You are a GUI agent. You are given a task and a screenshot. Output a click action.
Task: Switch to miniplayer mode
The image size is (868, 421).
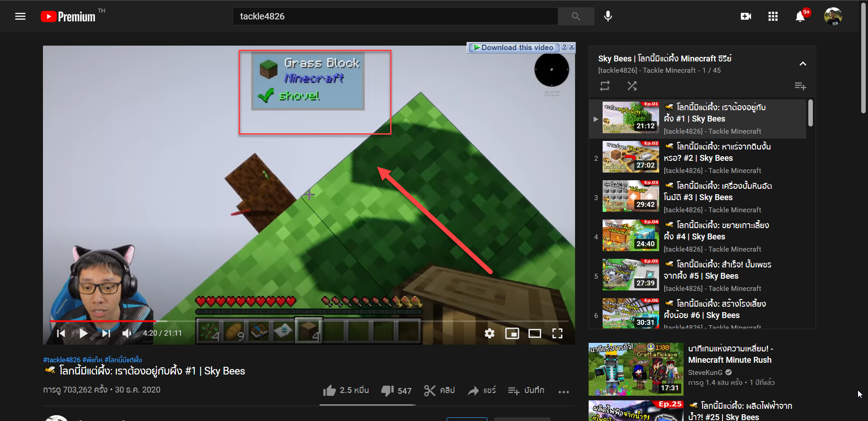point(512,333)
